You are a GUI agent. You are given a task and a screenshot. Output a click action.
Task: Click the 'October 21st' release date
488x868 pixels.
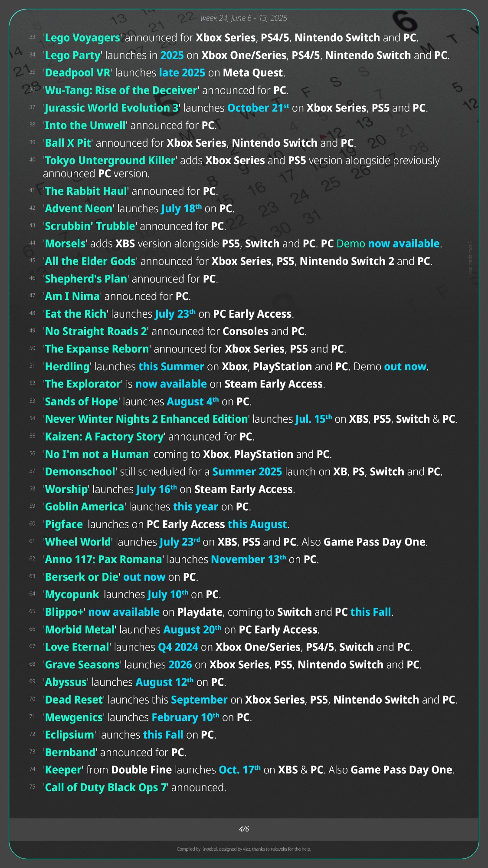click(x=258, y=108)
